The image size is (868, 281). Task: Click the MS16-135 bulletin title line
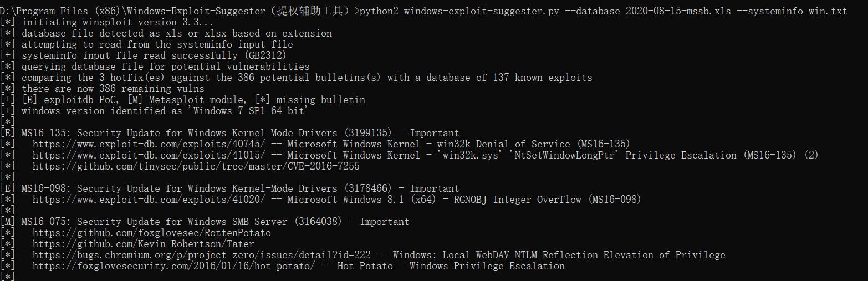240,133
